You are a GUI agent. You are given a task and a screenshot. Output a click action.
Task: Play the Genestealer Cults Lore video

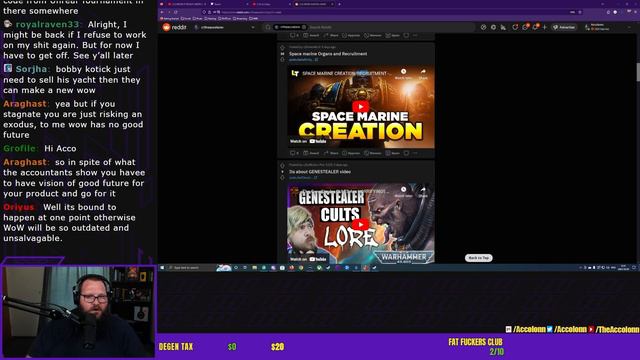(x=360, y=224)
